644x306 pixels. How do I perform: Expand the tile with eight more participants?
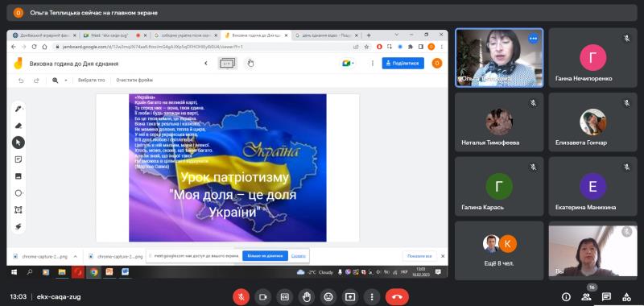click(499, 250)
